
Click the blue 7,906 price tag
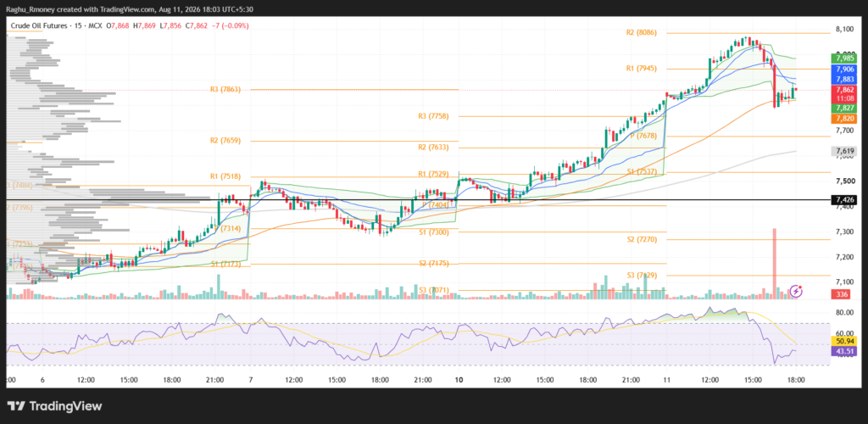click(x=845, y=70)
